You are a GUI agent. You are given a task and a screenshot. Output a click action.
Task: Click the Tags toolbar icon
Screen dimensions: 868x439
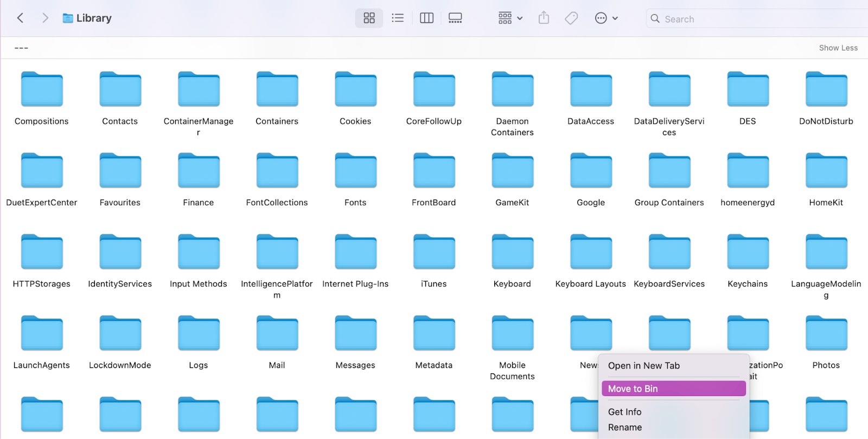(571, 18)
